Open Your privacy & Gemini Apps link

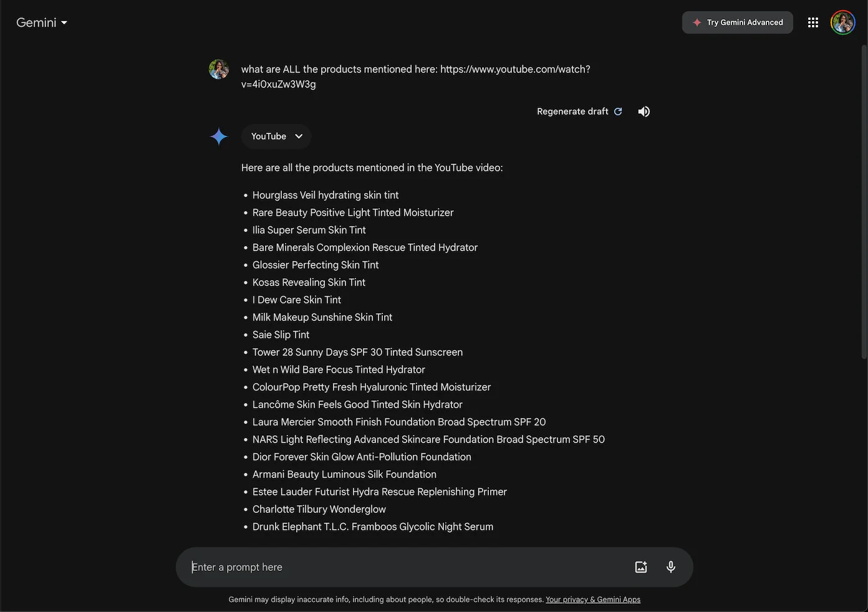592,600
